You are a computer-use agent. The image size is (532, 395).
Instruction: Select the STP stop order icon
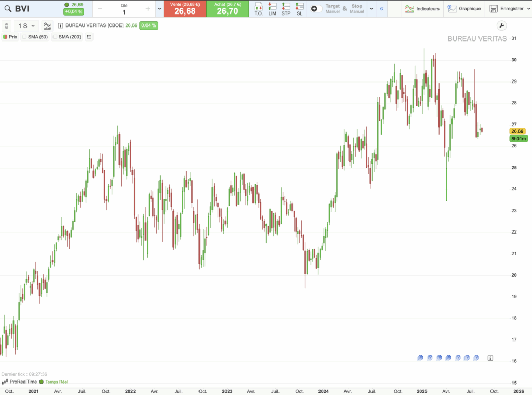[286, 8]
